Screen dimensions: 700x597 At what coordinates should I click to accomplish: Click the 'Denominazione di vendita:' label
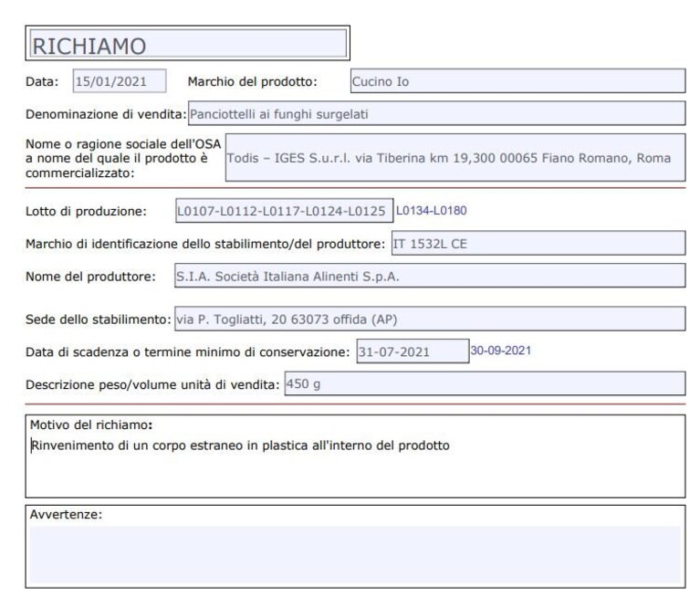point(106,114)
